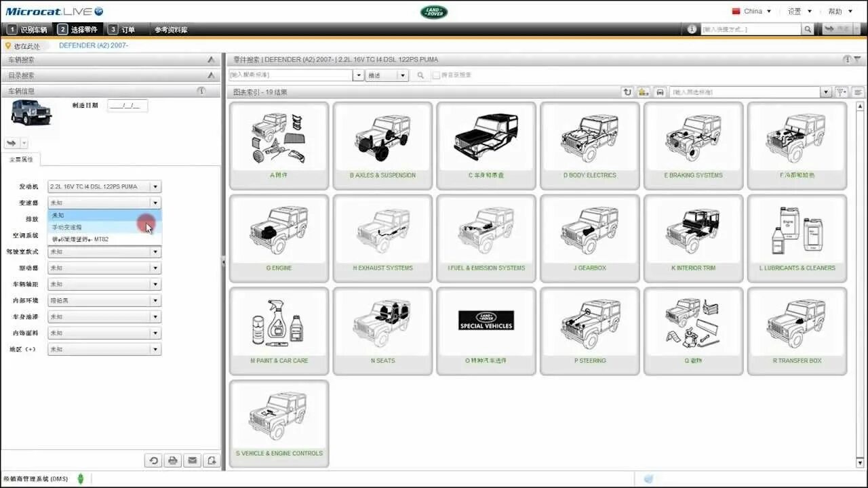Image resolution: width=868 pixels, height=488 pixels.
Task: Open the H EXHAUST SYSTEMS category
Action: point(382,239)
